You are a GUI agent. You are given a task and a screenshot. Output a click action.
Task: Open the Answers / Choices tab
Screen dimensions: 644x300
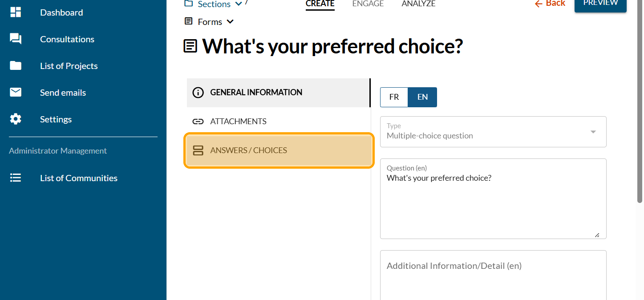point(279,150)
